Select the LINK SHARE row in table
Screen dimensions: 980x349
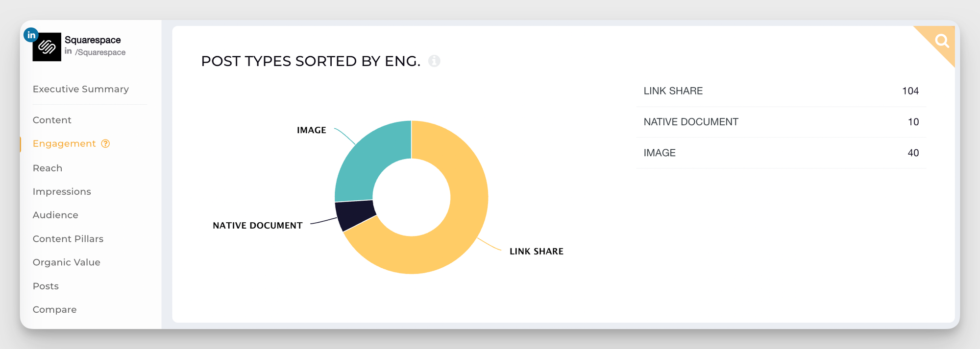coord(781,91)
